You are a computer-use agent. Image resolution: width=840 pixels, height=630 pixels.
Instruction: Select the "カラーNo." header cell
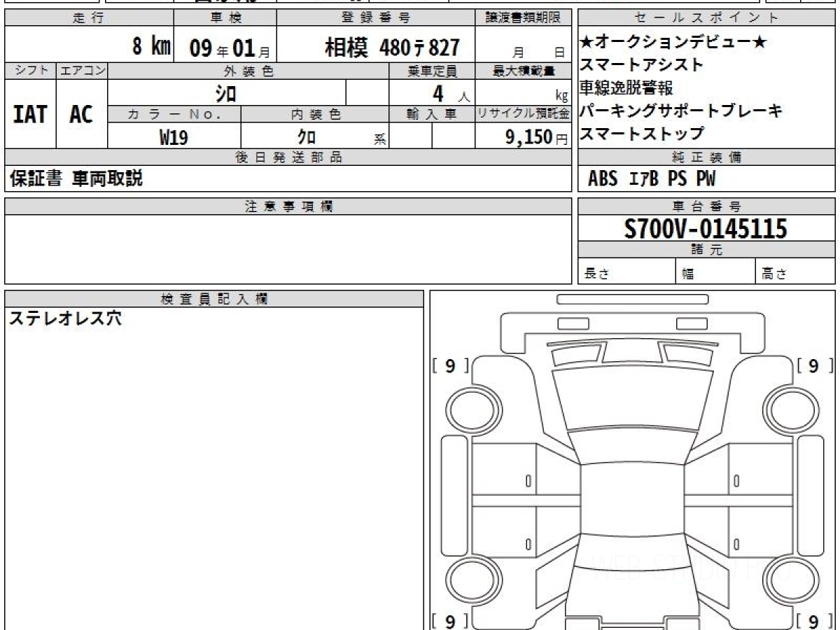[x=174, y=114]
